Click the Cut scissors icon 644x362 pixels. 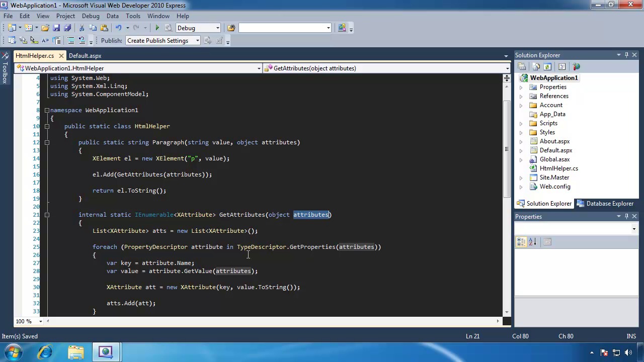point(82,28)
